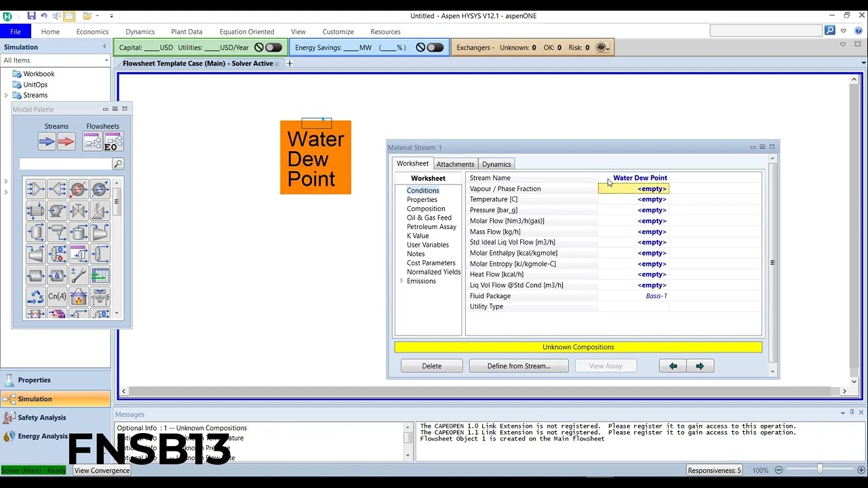
Task: Switch to the Attachments tab
Action: [455, 164]
